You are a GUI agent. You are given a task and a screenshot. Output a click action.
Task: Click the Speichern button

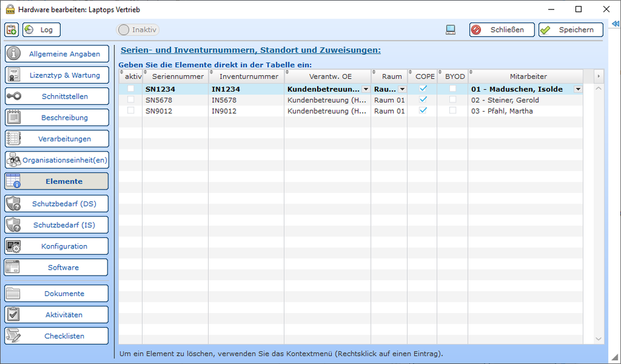pyautogui.click(x=571, y=30)
